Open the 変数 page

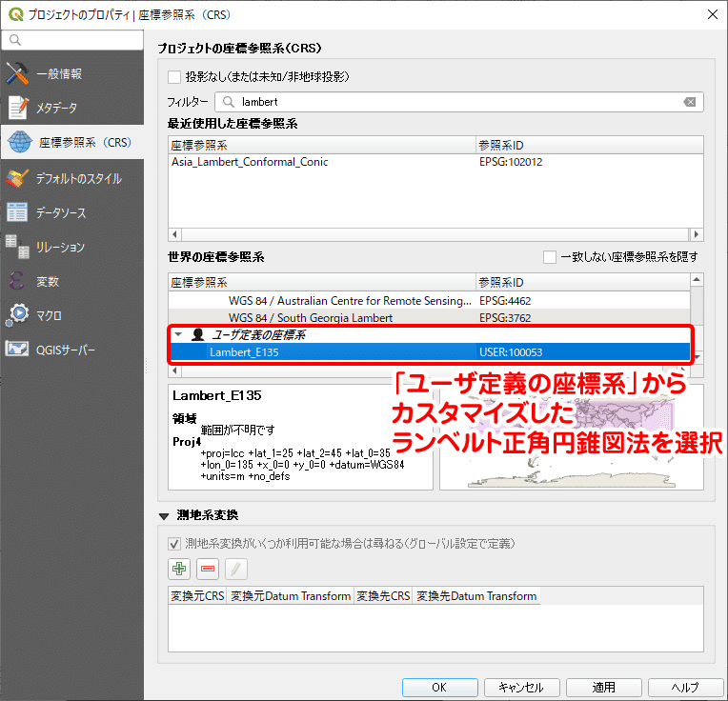pyautogui.click(x=72, y=281)
